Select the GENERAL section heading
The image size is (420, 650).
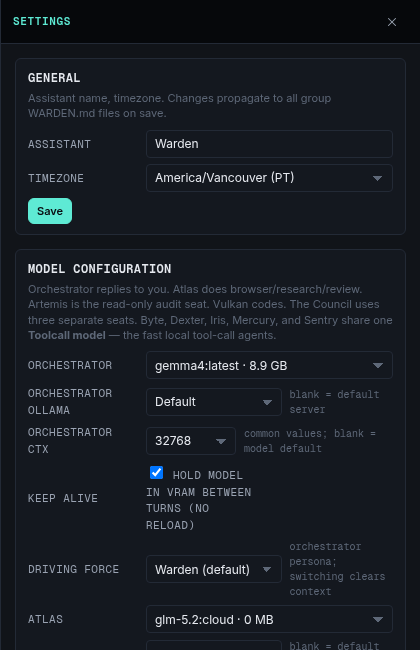[x=54, y=78]
